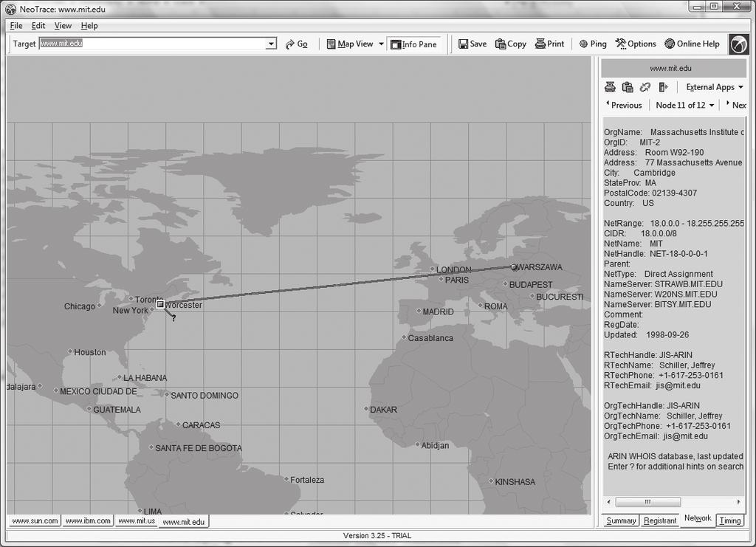
Task: Click the Print icon in main toolbar
Action: tap(540, 44)
